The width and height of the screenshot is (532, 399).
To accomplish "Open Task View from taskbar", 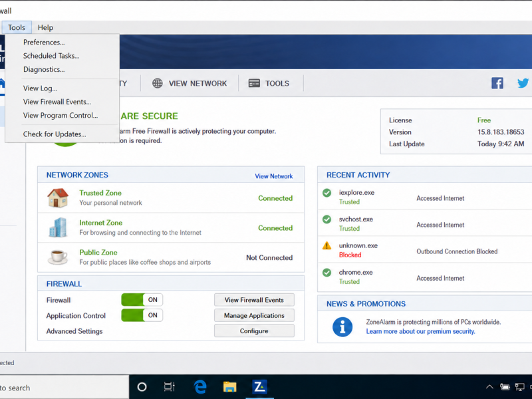I will coord(170,387).
